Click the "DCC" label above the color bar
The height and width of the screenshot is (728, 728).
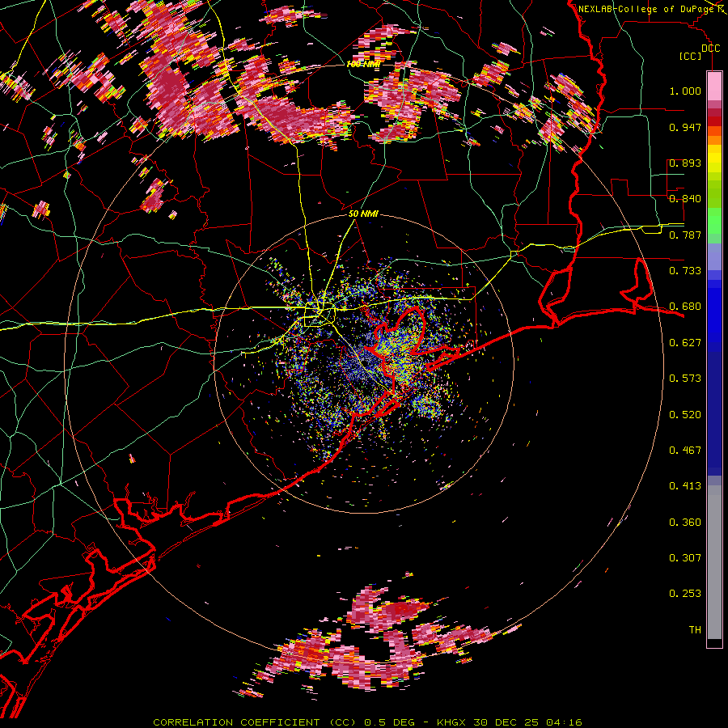coord(710,49)
